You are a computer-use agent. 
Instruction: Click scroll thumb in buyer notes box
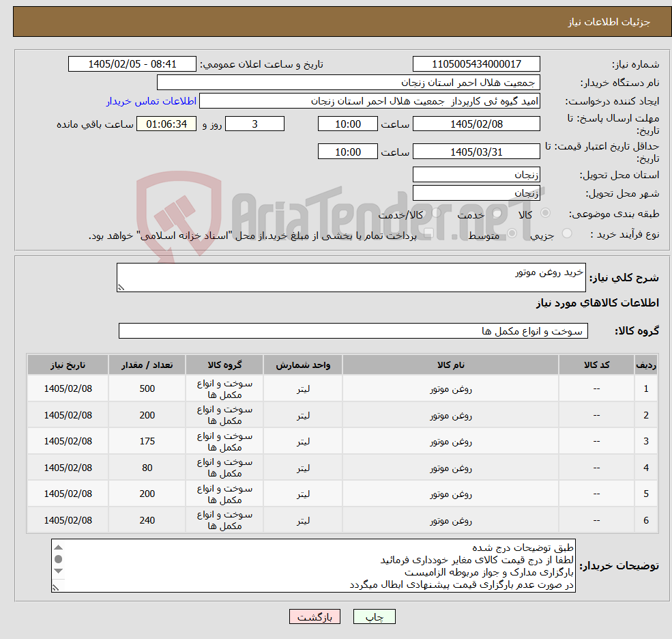[x=59, y=559]
